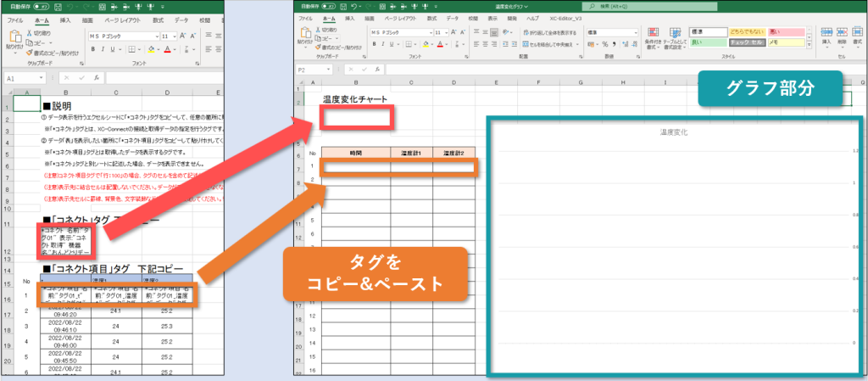
Task: Click the 条件付き書式 icon
Action: (653, 39)
